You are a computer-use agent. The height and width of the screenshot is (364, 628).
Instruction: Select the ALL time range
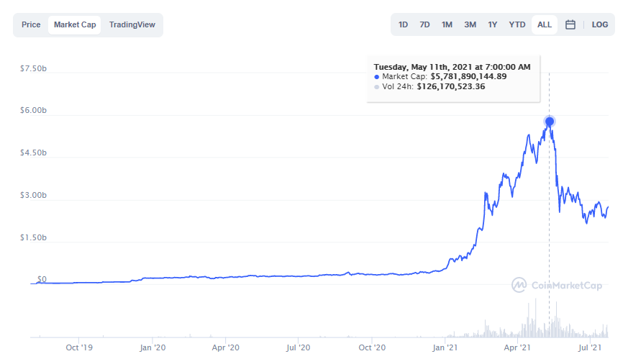tap(545, 25)
